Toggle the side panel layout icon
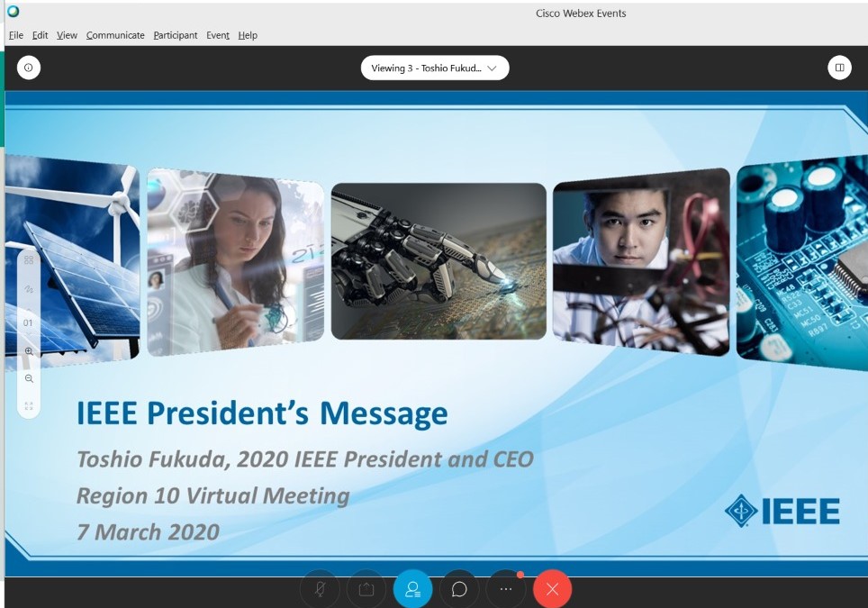 (x=839, y=68)
